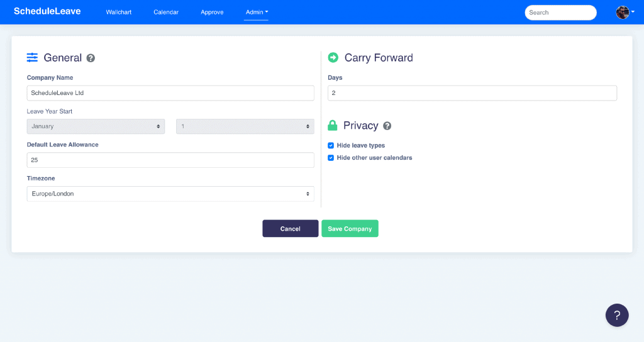The image size is (644, 342).
Task: Open the user profile avatar menu
Action: (x=624, y=12)
